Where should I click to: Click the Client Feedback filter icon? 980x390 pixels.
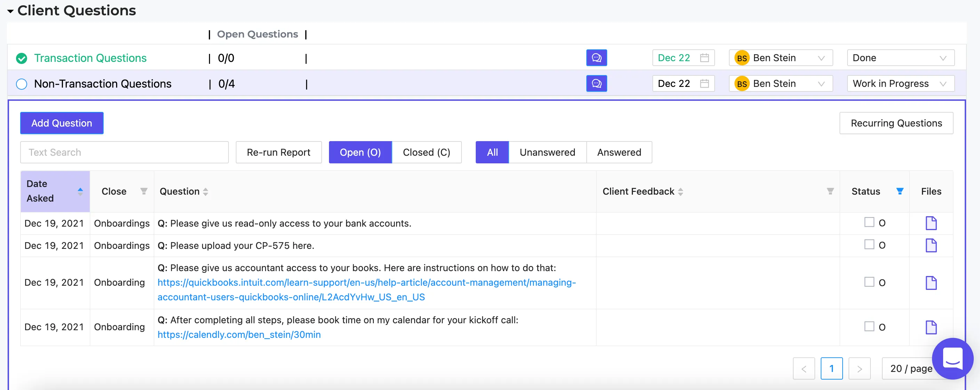(830, 191)
